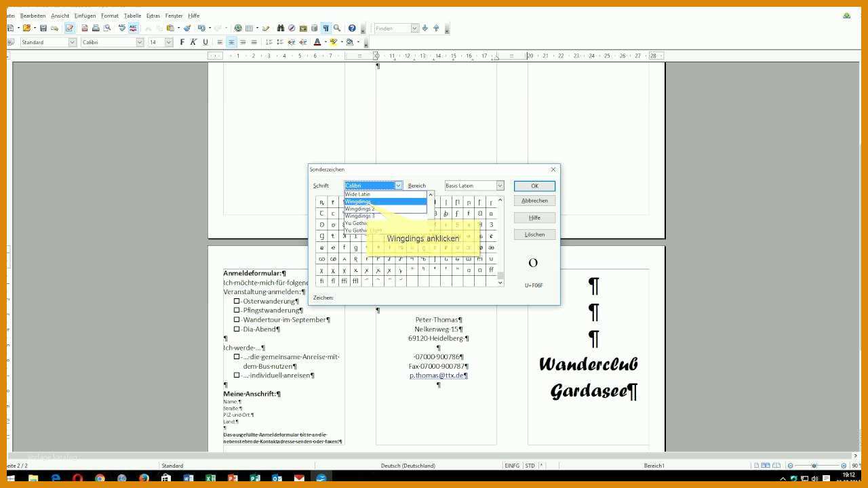Click the zoom slider in status bar
868x488 pixels.
814,466
